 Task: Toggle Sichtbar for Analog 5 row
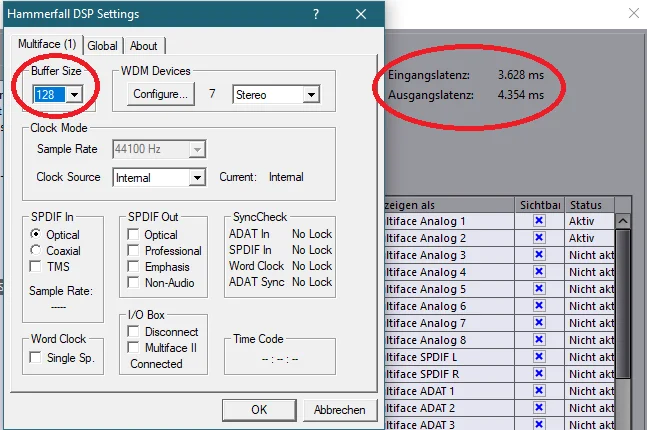coord(539,288)
